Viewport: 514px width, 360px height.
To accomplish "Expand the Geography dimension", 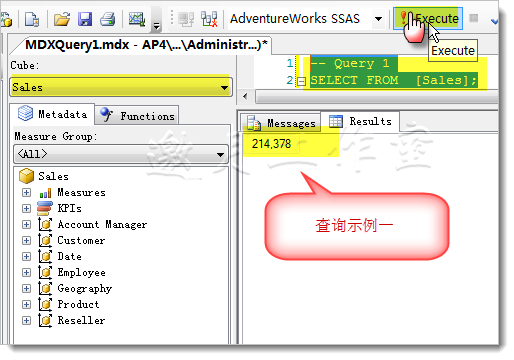I will [26, 288].
